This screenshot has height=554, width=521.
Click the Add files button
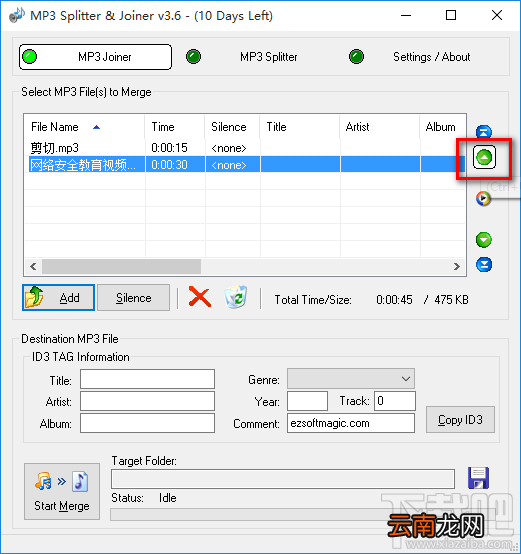(58, 298)
